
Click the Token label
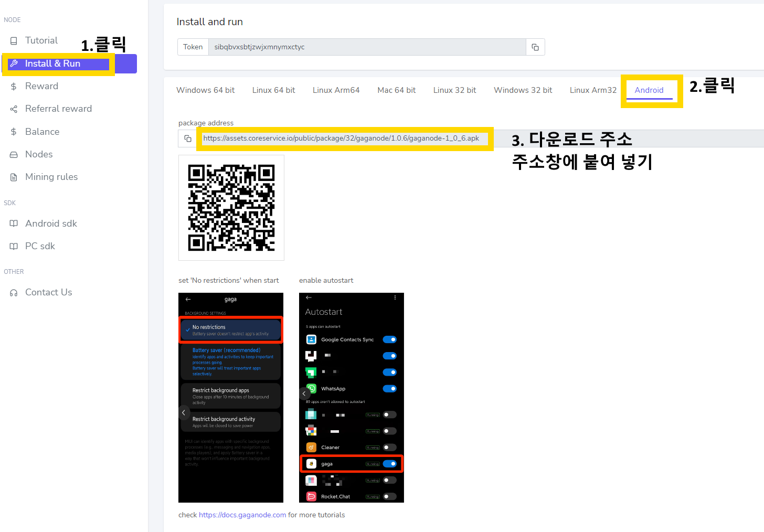click(x=193, y=47)
